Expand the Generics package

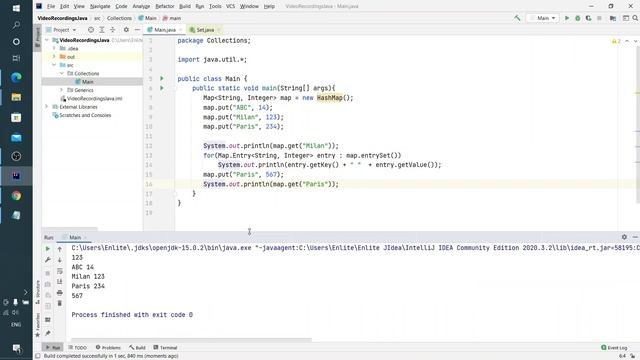62,90
